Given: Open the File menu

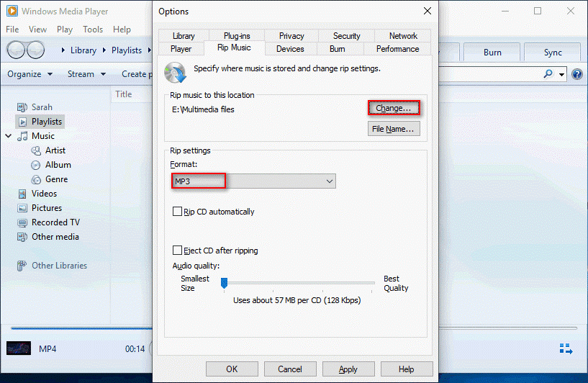Looking at the screenshot, I should pyautogui.click(x=12, y=30).
